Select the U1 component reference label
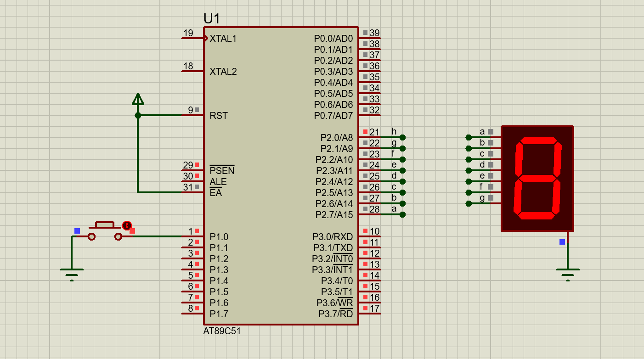 [212, 19]
